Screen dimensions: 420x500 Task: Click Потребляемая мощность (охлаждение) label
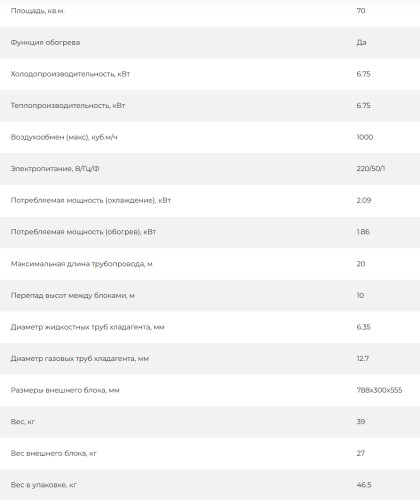tap(91, 200)
